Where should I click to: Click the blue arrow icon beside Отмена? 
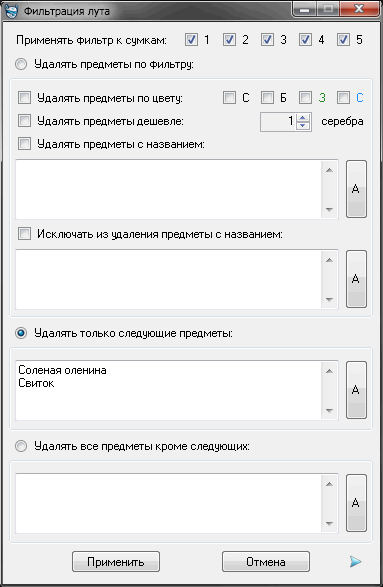point(355,561)
